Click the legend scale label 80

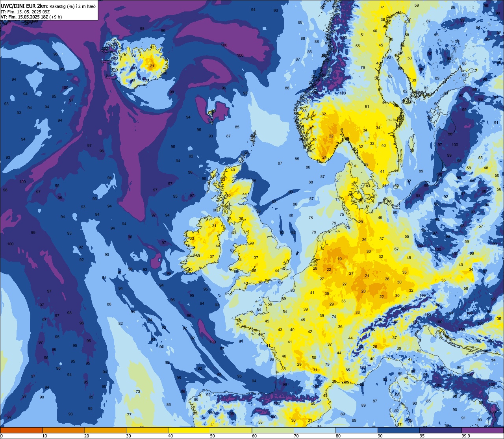[338, 436]
